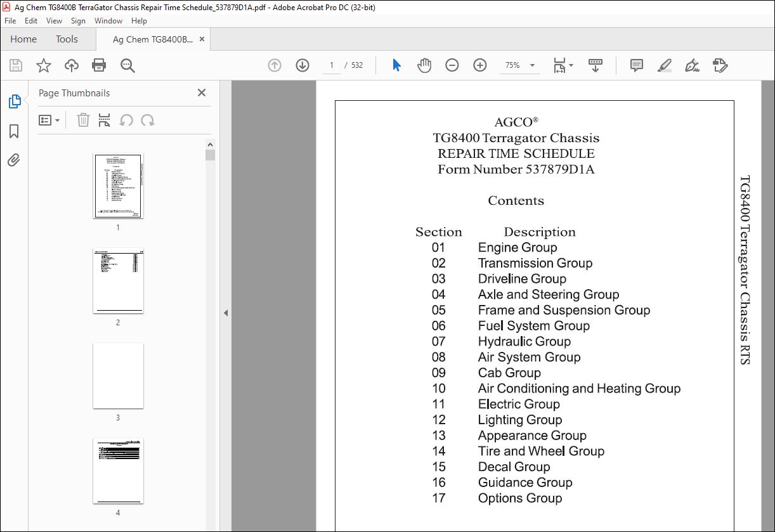Image resolution: width=775 pixels, height=532 pixels.
Task: Open thumbnail options dropdown menu
Action: point(49,120)
